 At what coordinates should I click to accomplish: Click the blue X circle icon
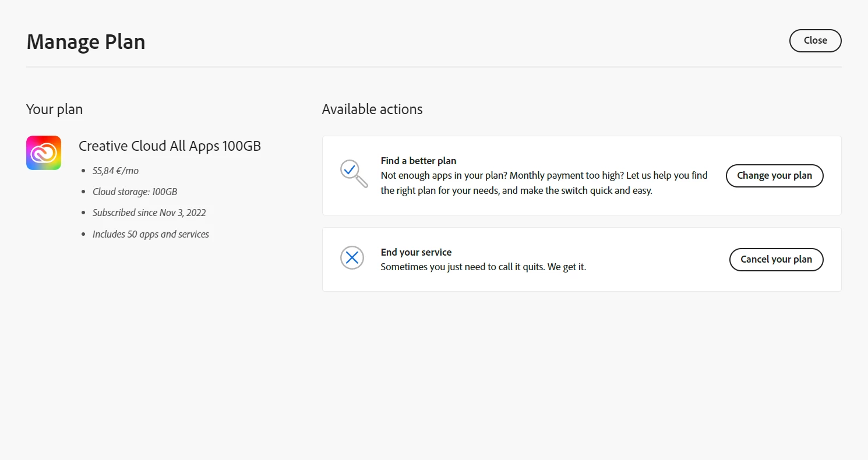point(352,257)
